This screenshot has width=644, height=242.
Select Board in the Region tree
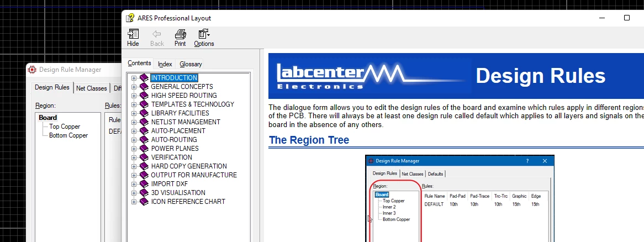pyautogui.click(x=48, y=118)
